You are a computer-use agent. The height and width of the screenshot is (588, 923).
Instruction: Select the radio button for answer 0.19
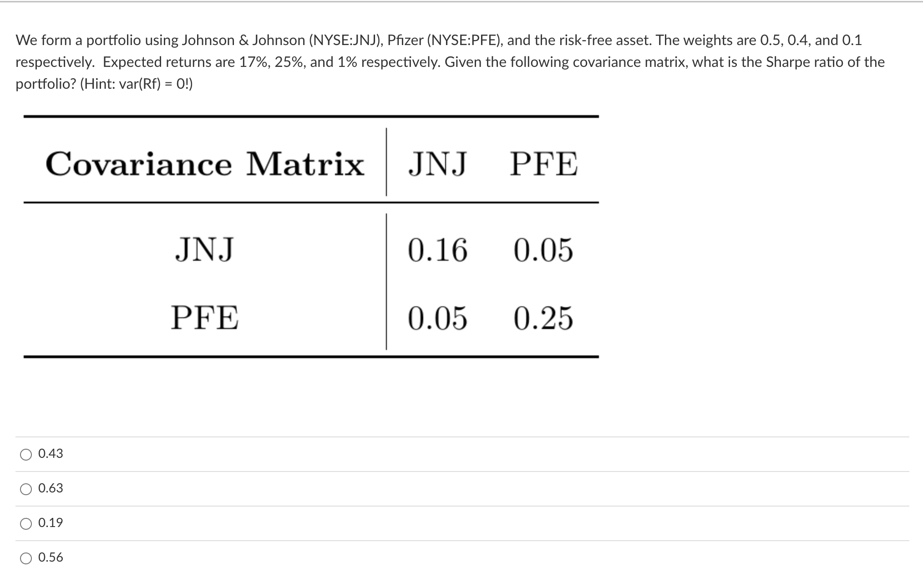tap(26, 522)
